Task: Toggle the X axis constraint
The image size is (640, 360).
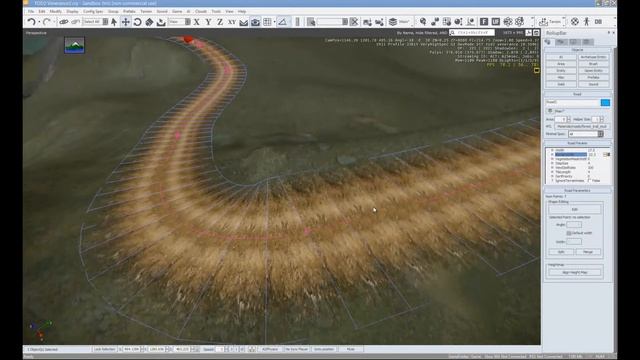Action: click(197, 22)
